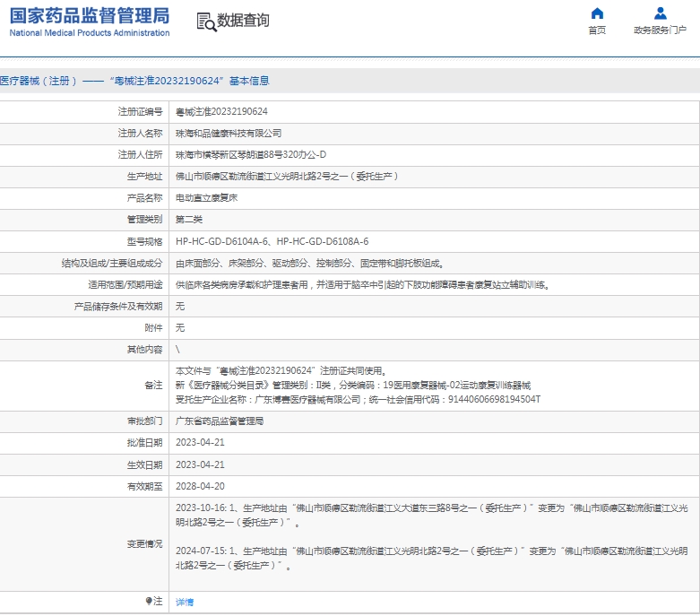This screenshot has height=616, width=700.
Task: Select effective date 2023-04-21 in 生效日期 row
Action: (x=200, y=464)
